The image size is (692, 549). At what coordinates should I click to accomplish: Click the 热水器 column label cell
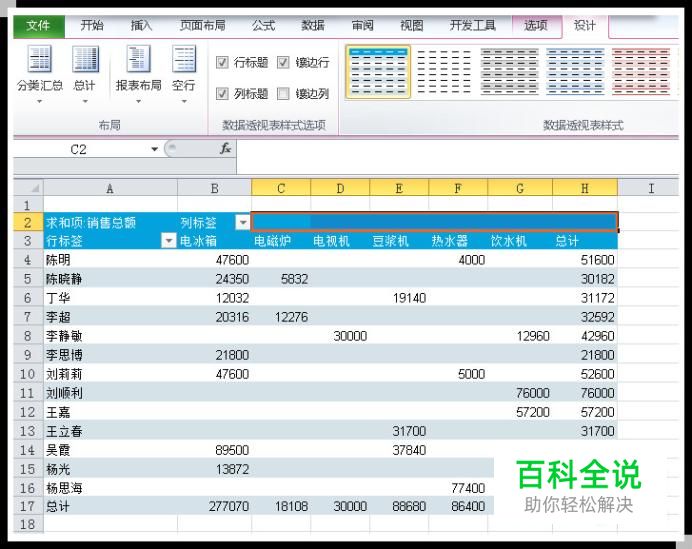[458, 241]
